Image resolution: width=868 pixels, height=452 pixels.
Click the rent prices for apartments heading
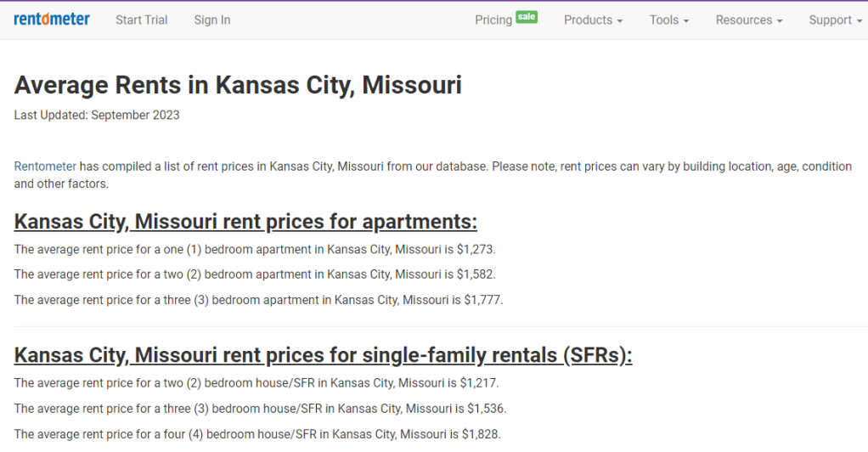click(x=245, y=222)
